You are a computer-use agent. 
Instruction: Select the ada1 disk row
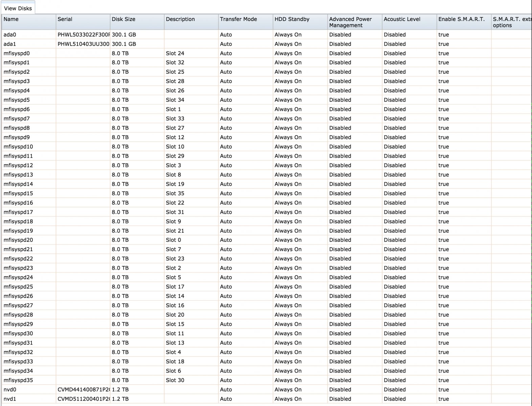click(x=266, y=44)
